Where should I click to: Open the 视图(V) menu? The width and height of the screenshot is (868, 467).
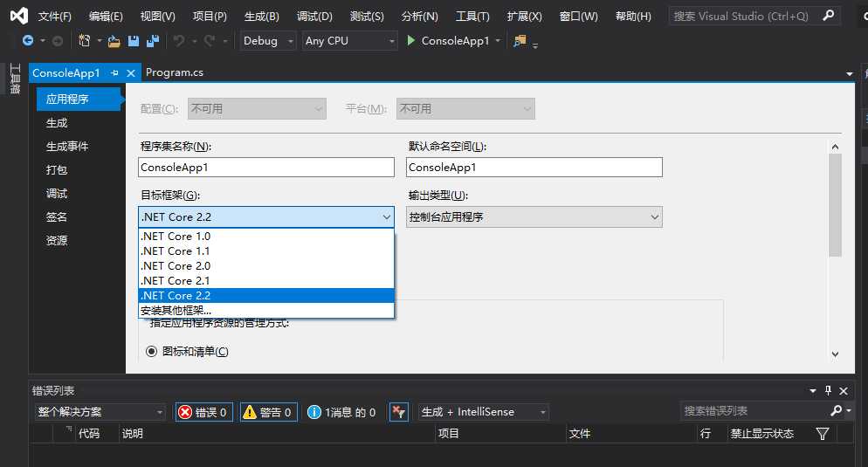tap(157, 16)
